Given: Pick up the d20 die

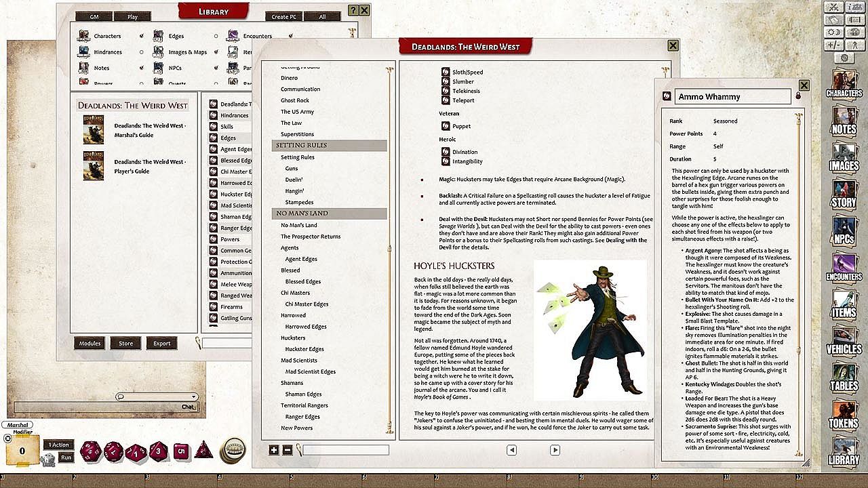Looking at the screenshot, I should (90, 452).
